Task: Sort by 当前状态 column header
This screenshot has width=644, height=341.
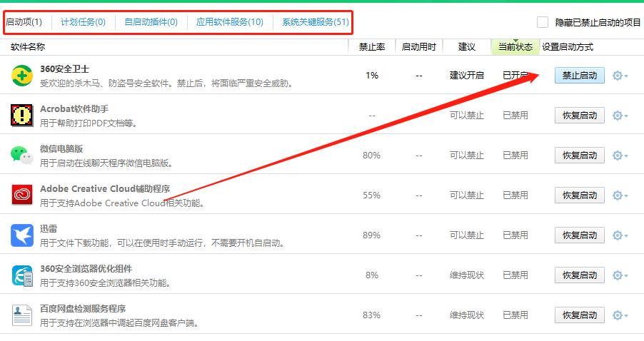Action: point(515,47)
